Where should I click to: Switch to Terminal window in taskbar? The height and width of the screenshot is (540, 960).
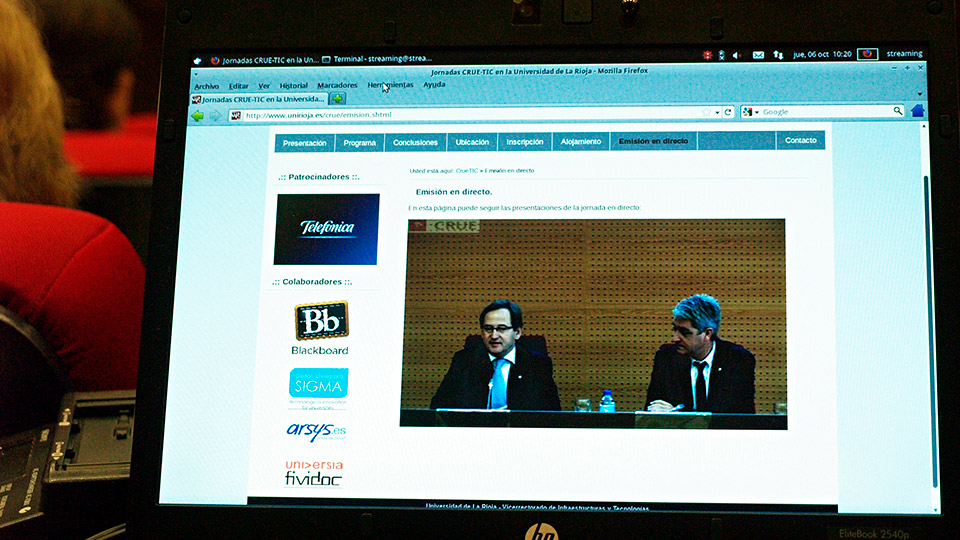point(377,59)
